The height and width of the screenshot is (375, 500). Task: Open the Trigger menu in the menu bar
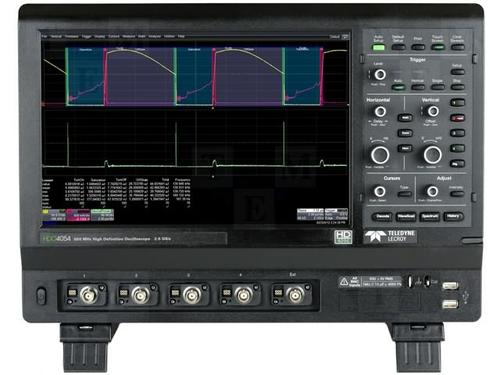click(x=86, y=36)
